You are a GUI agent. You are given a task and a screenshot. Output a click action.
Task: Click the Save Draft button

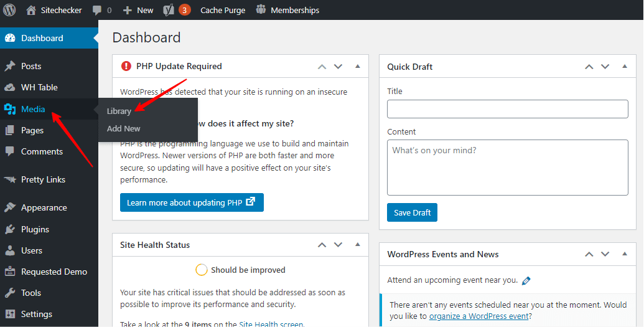tap(412, 212)
